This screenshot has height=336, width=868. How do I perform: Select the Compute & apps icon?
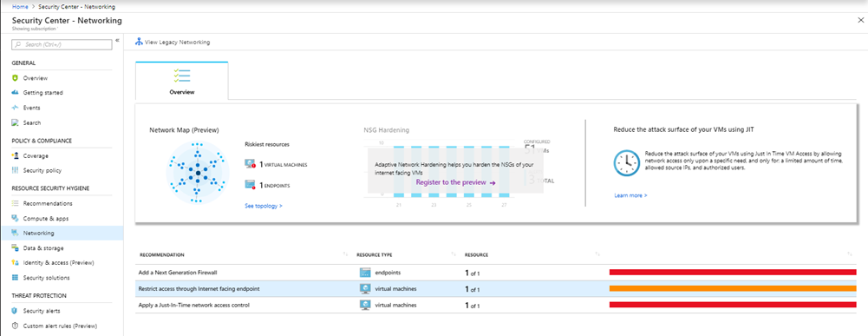15,219
